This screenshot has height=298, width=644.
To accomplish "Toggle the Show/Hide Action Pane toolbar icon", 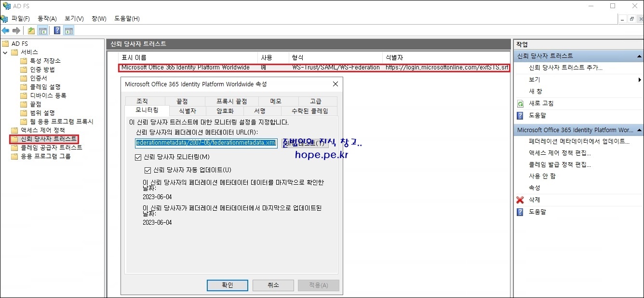I will pos(68,31).
